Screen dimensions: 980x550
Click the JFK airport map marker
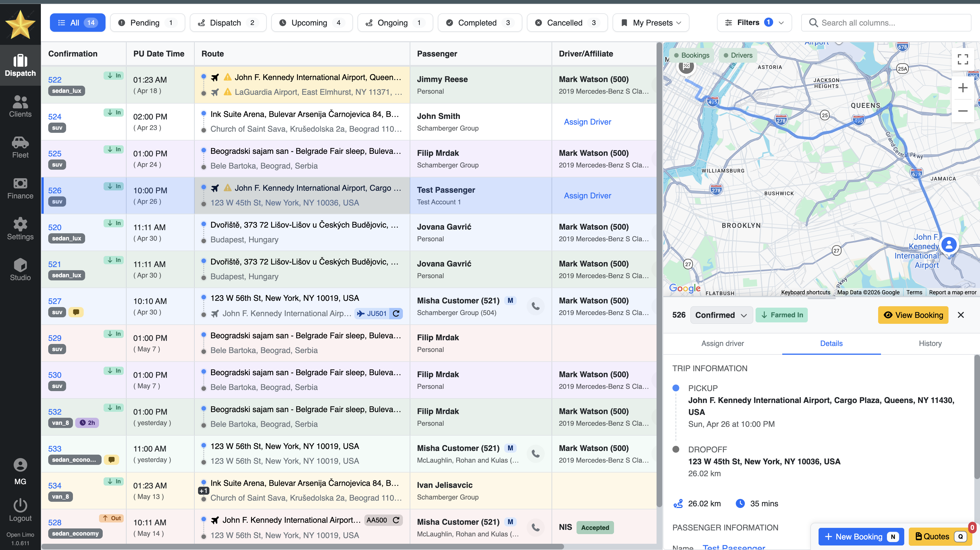coord(949,246)
